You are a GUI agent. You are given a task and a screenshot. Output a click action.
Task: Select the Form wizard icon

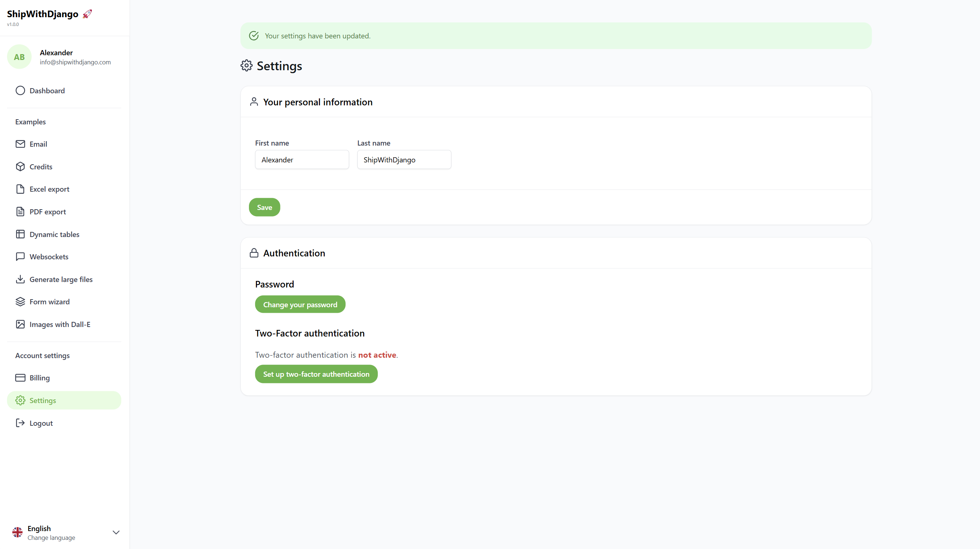tap(19, 301)
